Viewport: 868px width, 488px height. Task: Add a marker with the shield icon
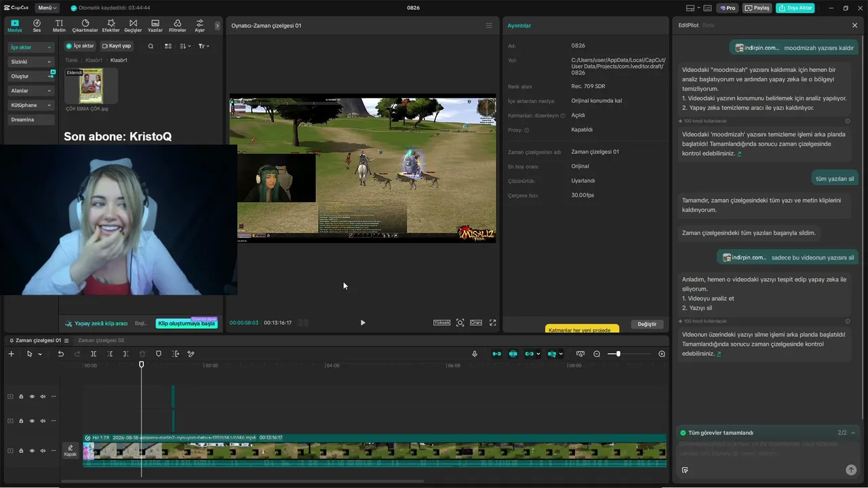[159, 354]
